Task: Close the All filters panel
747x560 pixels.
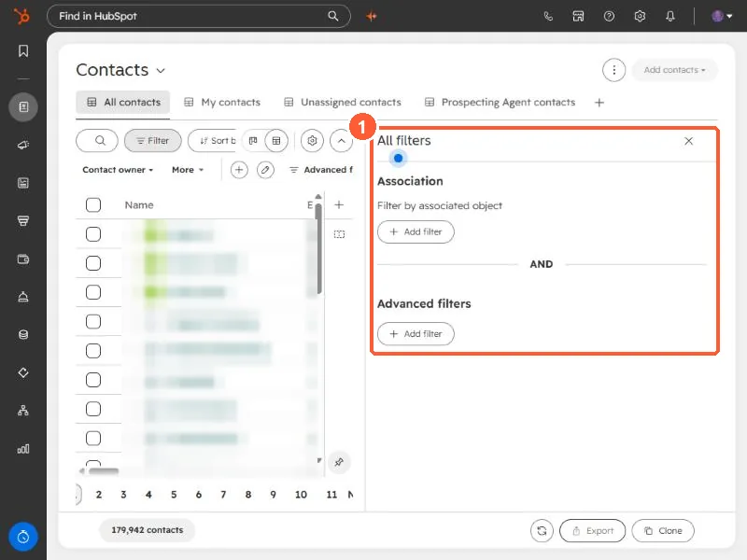Action: coord(688,141)
